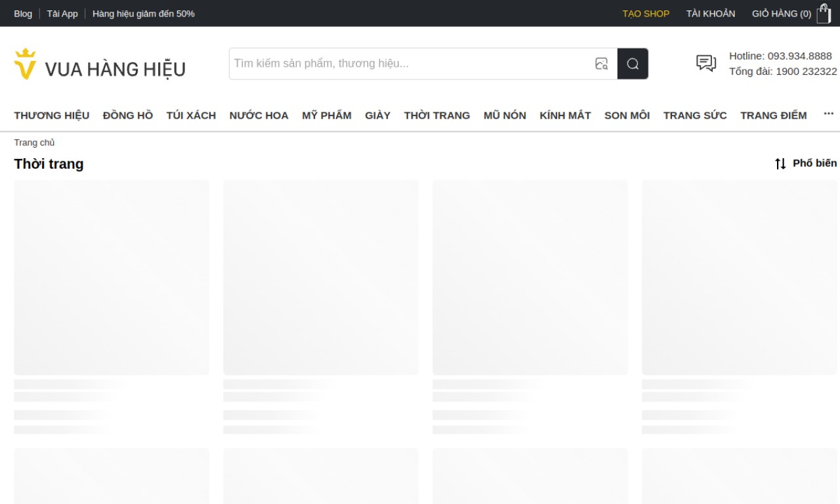Viewport: 840px width, 504px height.
Task: Click the black magnifier search button
Action: click(x=633, y=64)
